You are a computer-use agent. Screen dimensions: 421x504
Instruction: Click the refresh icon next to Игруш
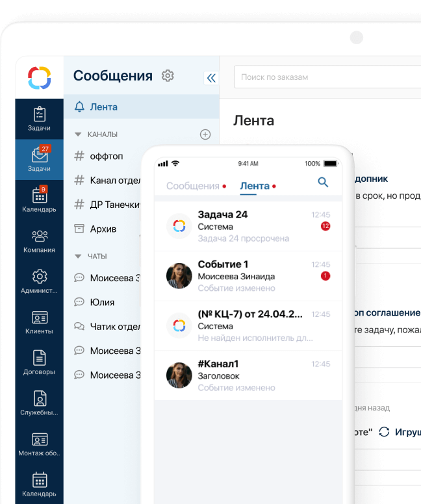tap(384, 432)
